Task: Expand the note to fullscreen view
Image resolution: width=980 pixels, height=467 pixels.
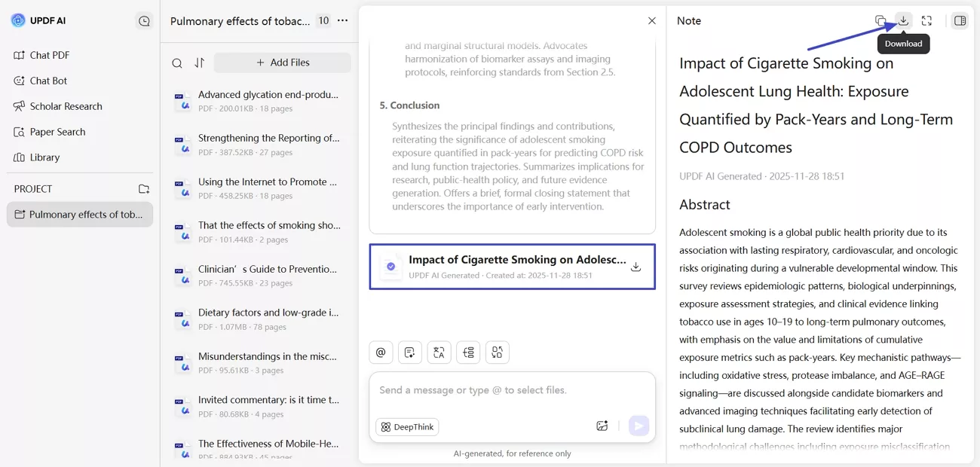Action: pos(926,20)
